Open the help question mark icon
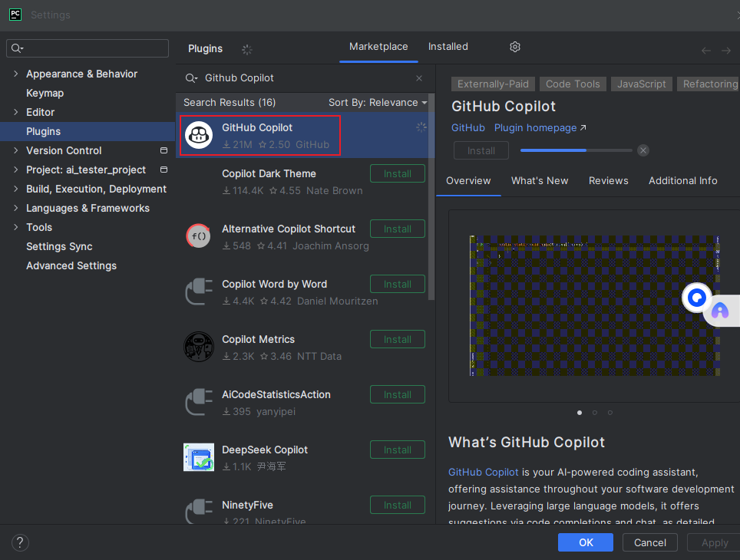 click(x=20, y=542)
